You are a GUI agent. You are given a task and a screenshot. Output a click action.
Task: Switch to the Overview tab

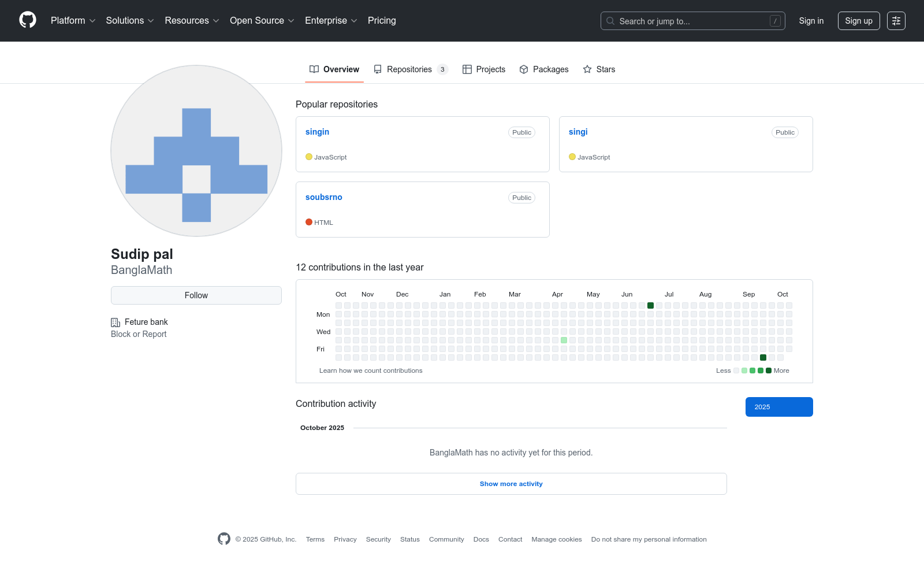point(334,69)
